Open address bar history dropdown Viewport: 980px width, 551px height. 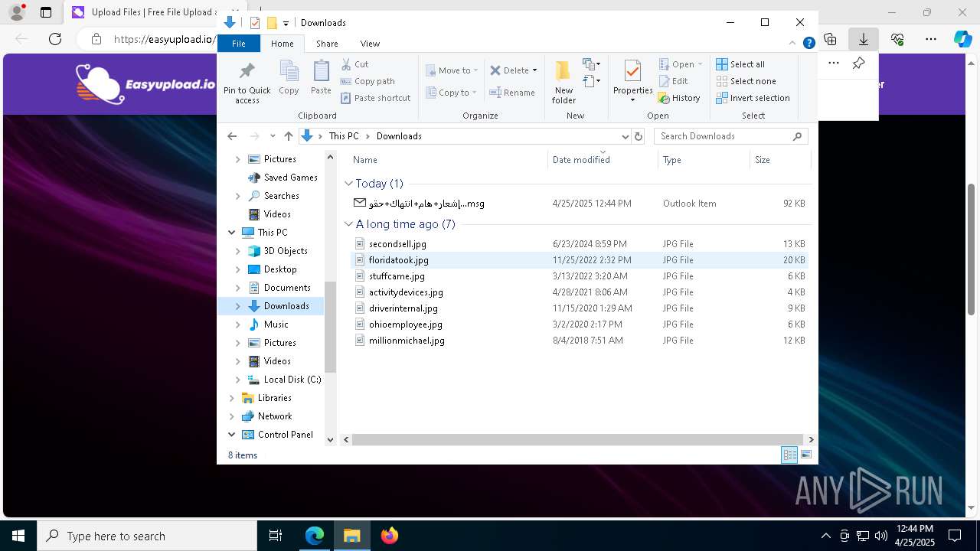click(x=625, y=136)
